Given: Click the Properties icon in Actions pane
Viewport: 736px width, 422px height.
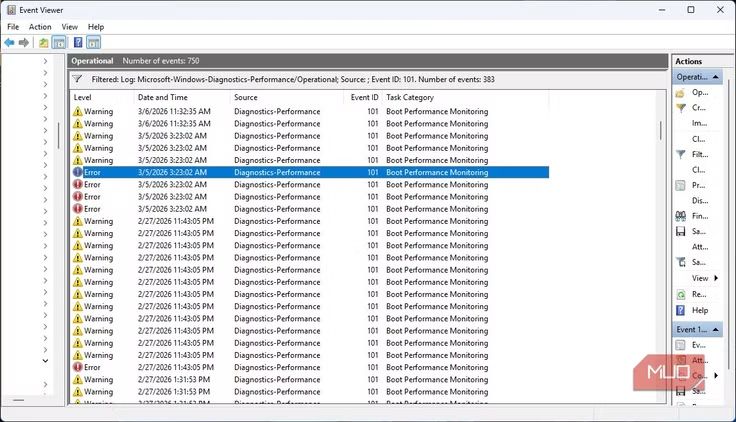Looking at the screenshot, I should coord(680,185).
